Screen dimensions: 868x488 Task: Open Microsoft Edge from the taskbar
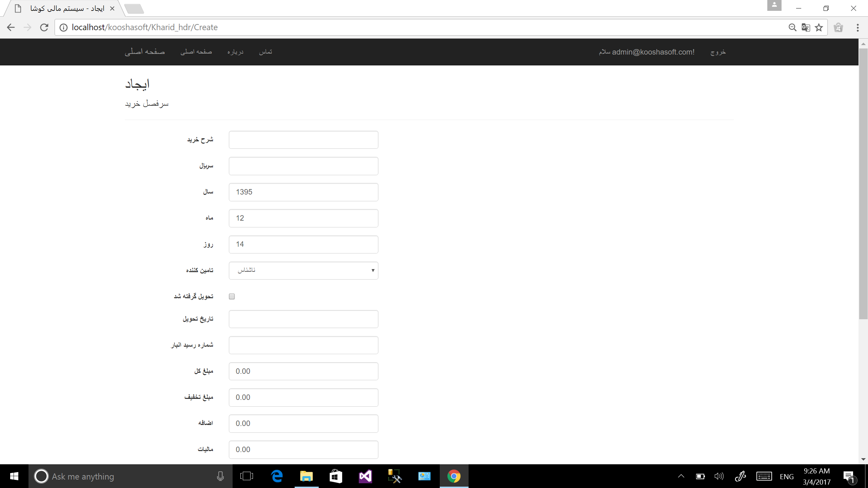click(x=277, y=476)
